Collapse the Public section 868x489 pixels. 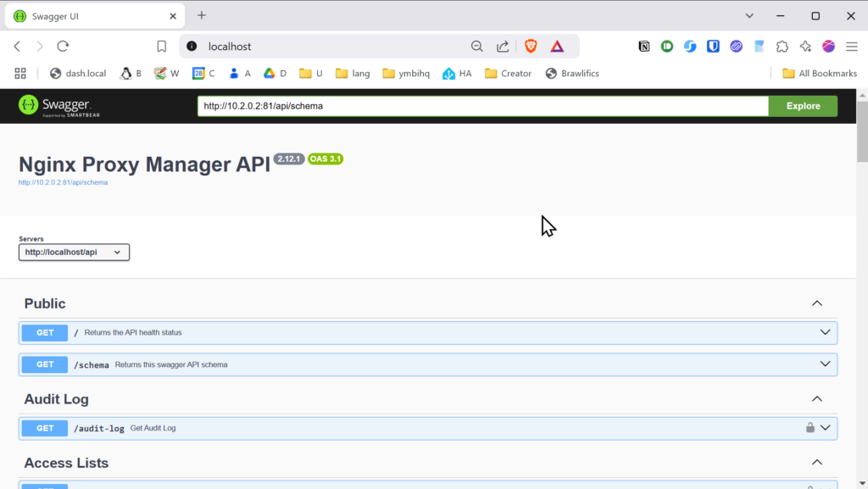coord(817,303)
